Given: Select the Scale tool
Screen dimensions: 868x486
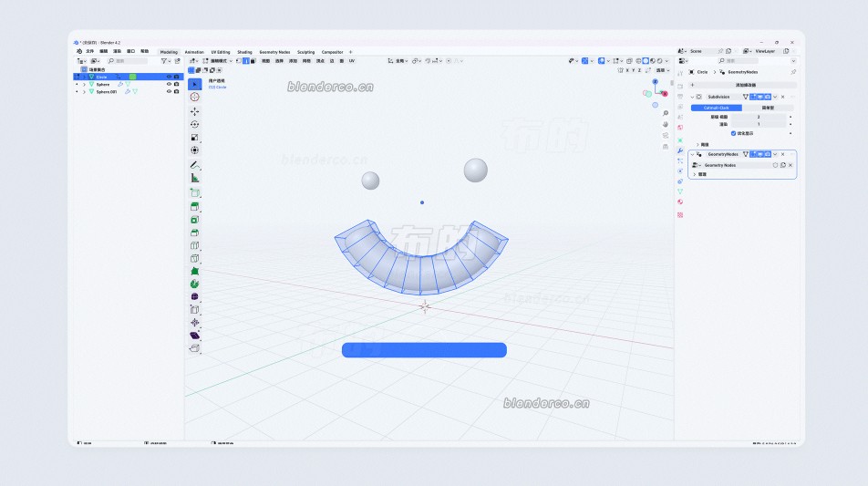Looking at the screenshot, I should click(x=195, y=138).
